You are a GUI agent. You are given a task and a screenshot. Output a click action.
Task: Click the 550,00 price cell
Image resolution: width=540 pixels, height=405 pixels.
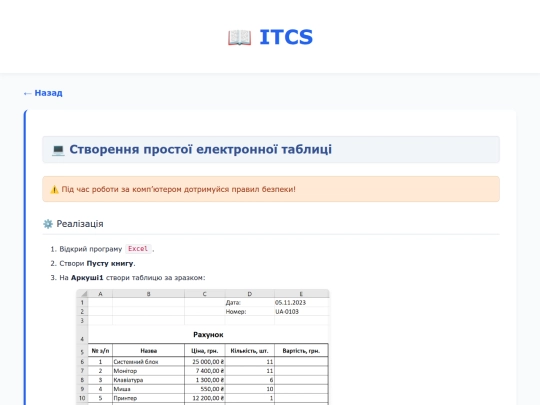tap(205, 389)
